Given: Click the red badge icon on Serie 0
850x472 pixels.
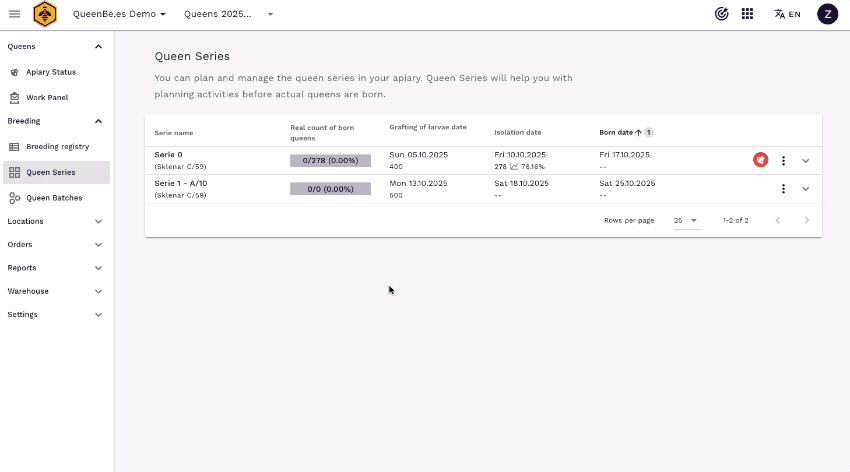Looking at the screenshot, I should tap(761, 160).
